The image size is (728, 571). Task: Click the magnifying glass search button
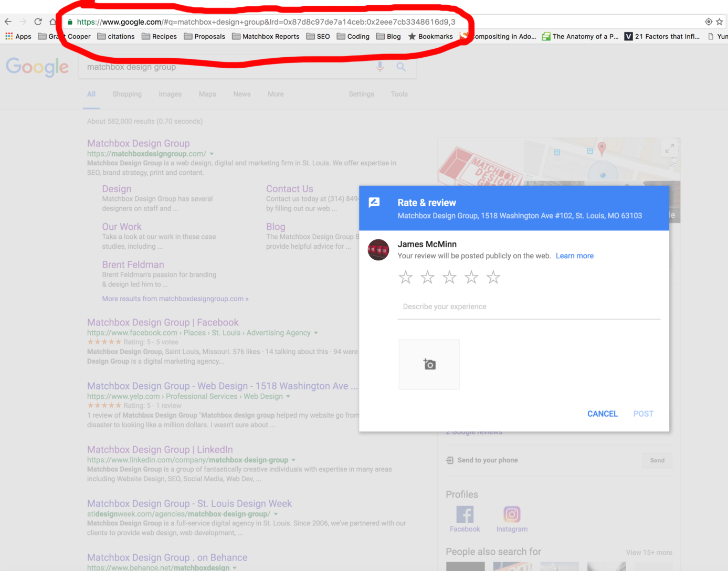(x=401, y=67)
